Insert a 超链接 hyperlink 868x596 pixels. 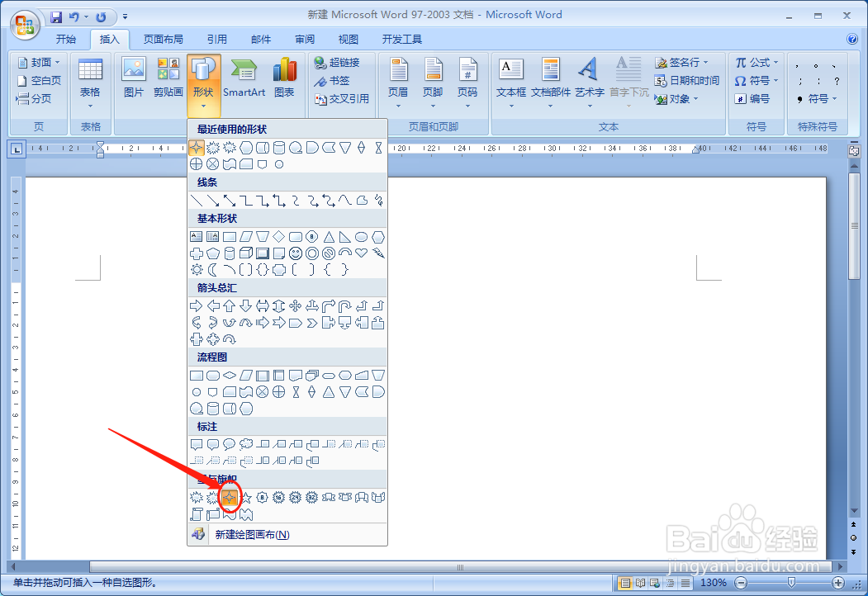pos(337,63)
